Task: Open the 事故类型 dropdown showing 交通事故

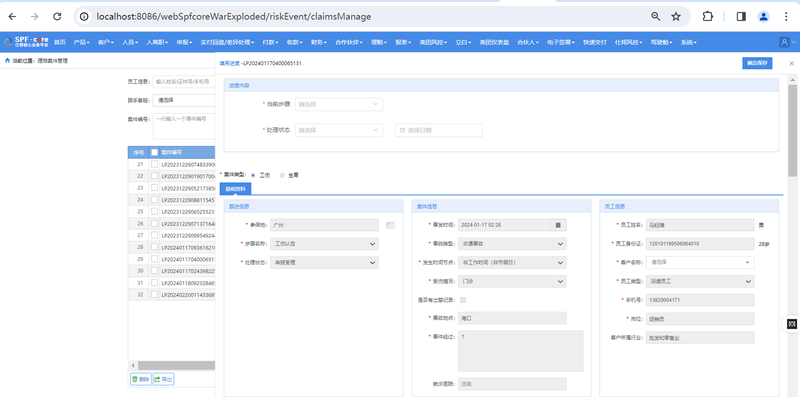Action: [x=512, y=244]
